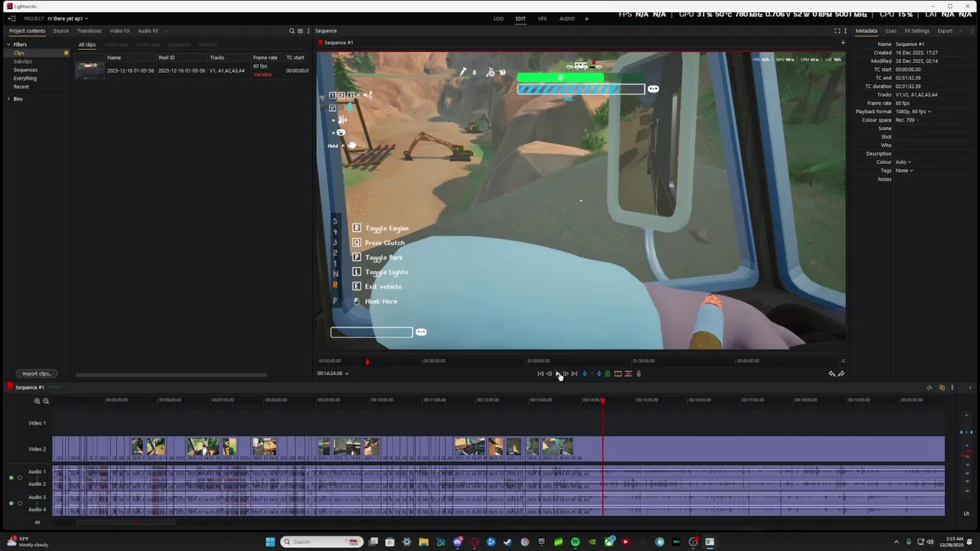The width and height of the screenshot is (980, 551).
Task: Open the Windows Start menu
Action: 270,542
